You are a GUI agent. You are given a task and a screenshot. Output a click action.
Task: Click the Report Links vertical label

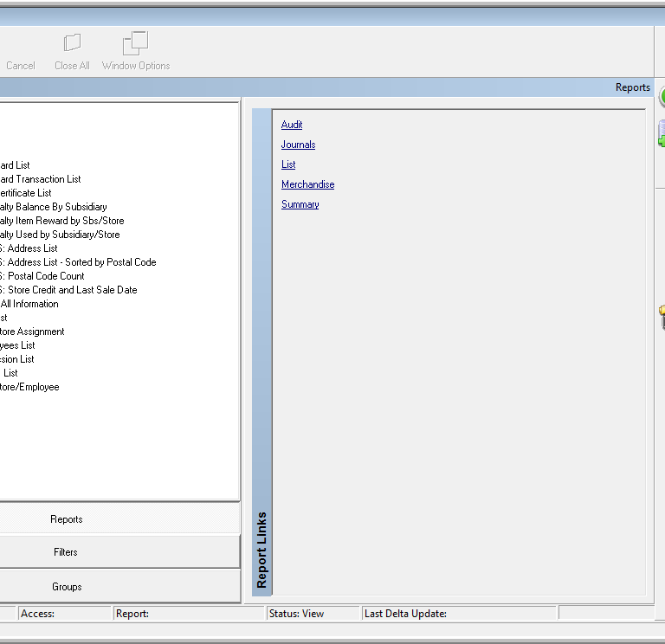pyautogui.click(x=261, y=550)
